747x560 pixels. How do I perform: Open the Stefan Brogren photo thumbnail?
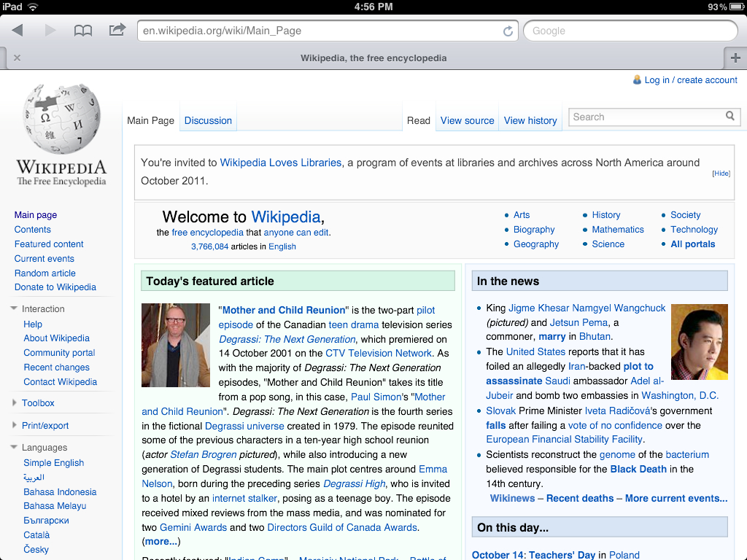pyautogui.click(x=176, y=345)
